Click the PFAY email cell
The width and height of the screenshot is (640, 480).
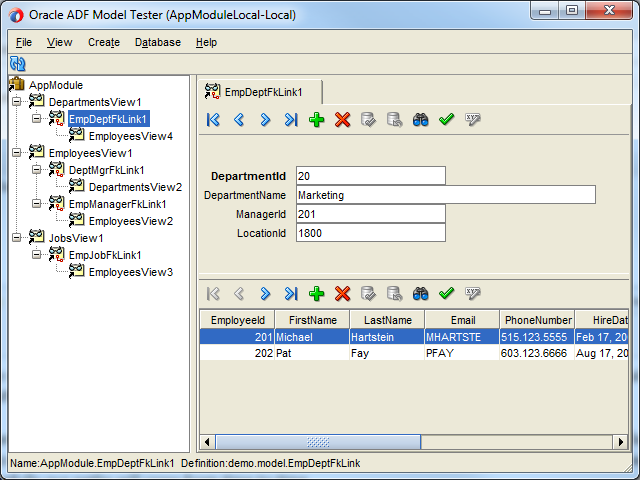coord(462,353)
